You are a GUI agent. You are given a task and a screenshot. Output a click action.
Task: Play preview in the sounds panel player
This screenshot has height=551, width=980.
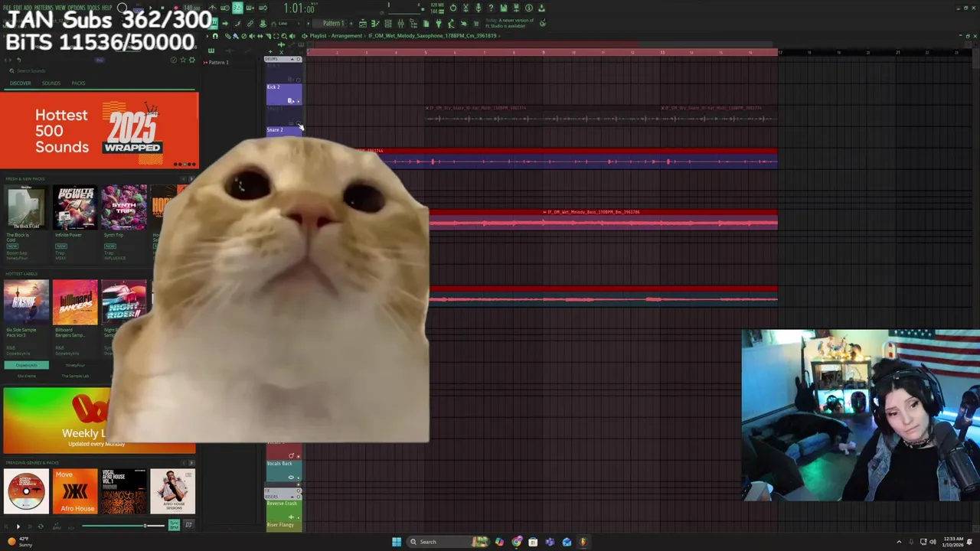tap(18, 527)
